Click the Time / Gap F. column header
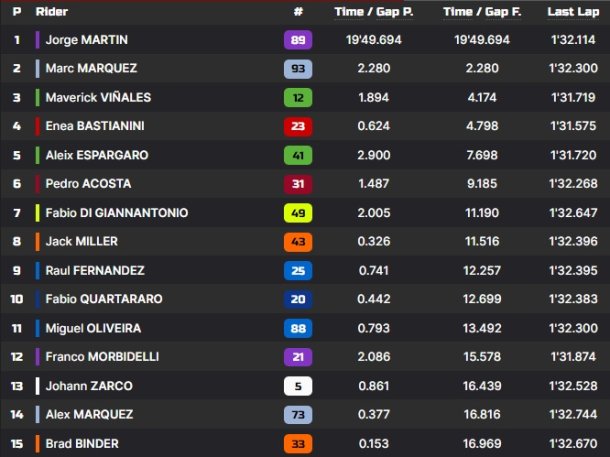 click(x=482, y=12)
